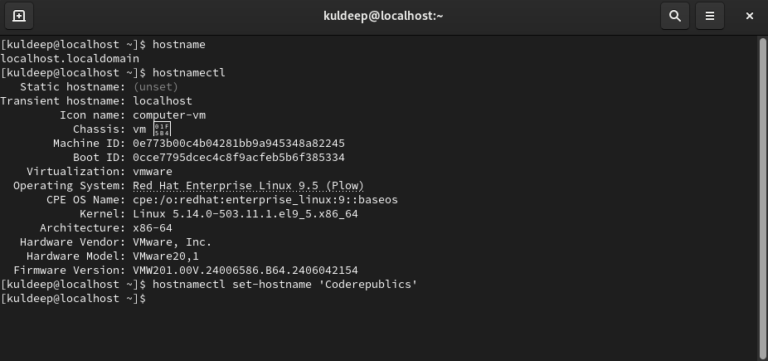Click the Boot ID value
This screenshot has width=768, height=361.
click(x=239, y=158)
